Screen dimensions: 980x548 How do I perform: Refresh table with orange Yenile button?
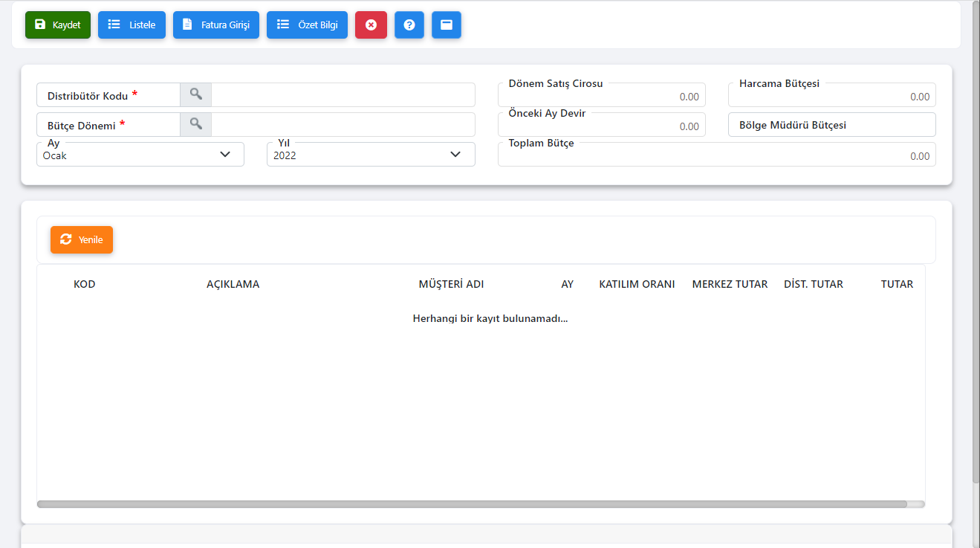tap(82, 239)
